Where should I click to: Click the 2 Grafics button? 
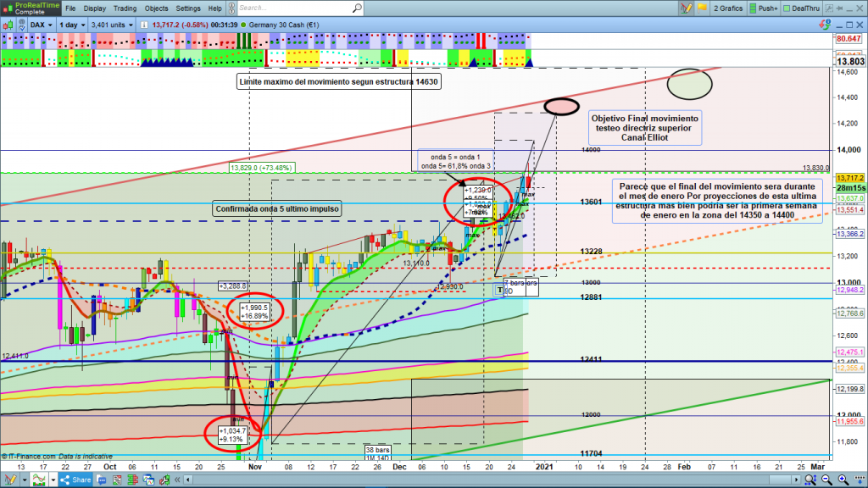pos(726,8)
